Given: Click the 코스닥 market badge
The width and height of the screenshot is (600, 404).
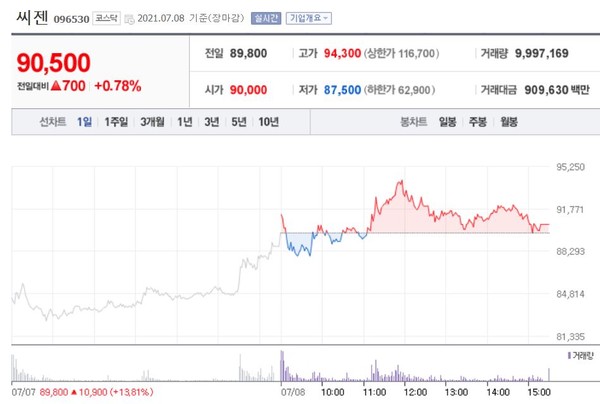Looking at the screenshot, I should [107, 18].
